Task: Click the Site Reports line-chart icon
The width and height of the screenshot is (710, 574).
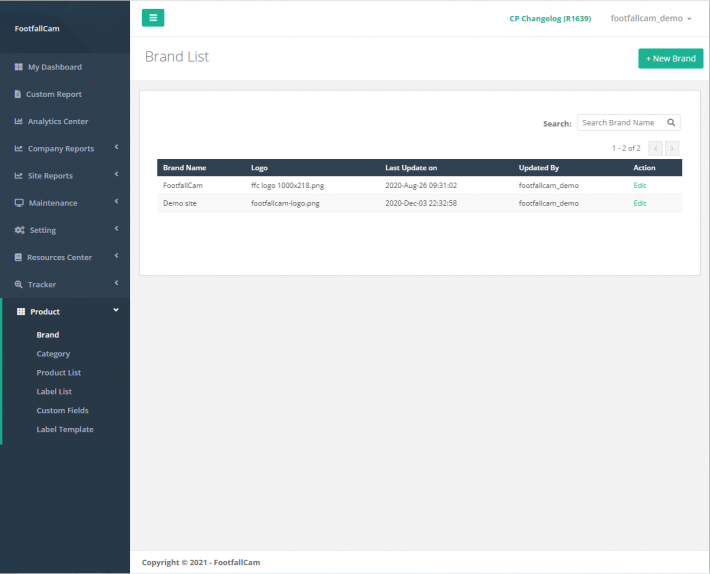Action: click(19, 176)
